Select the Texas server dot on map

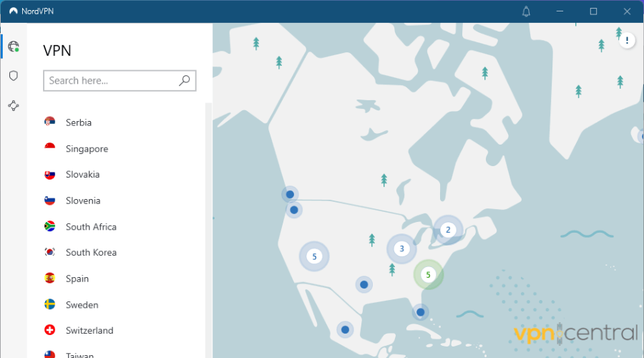click(x=364, y=284)
